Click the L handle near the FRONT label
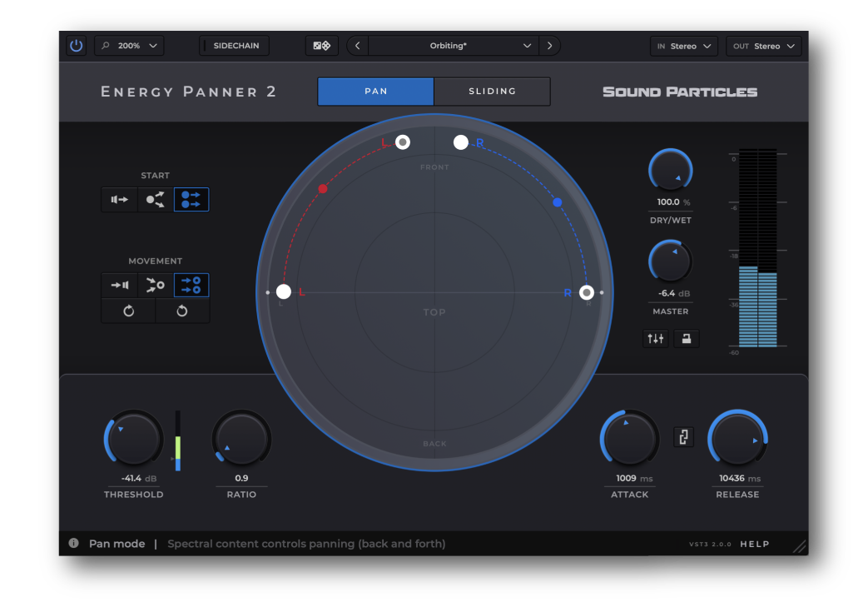 pyautogui.click(x=403, y=142)
